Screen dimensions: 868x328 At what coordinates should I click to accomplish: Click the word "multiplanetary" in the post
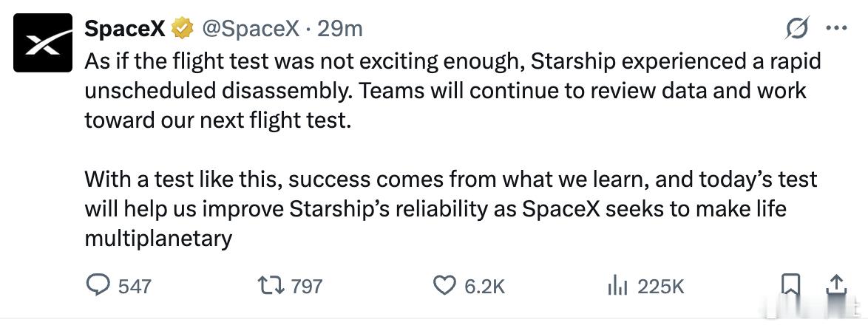coord(158,239)
